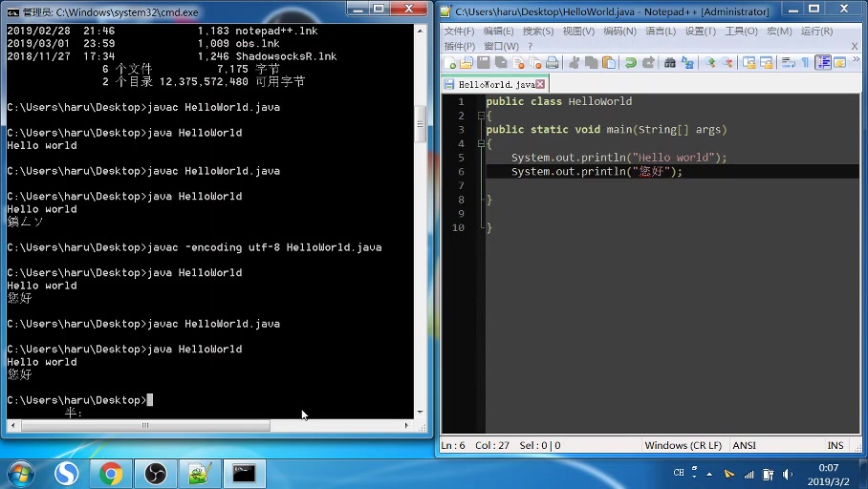Toggle Show All Characters pilcrow icon
The width and height of the screenshot is (868, 489).
[806, 62]
